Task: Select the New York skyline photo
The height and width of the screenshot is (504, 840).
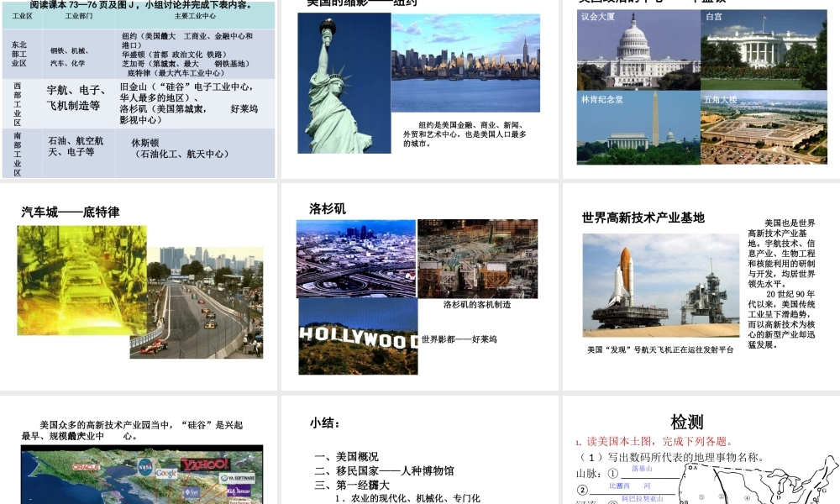Action: [x=465, y=63]
